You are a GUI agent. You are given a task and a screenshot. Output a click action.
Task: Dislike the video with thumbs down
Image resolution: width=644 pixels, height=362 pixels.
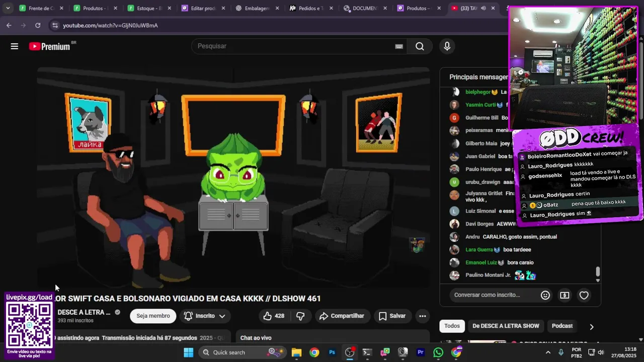pyautogui.click(x=300, y=316)
